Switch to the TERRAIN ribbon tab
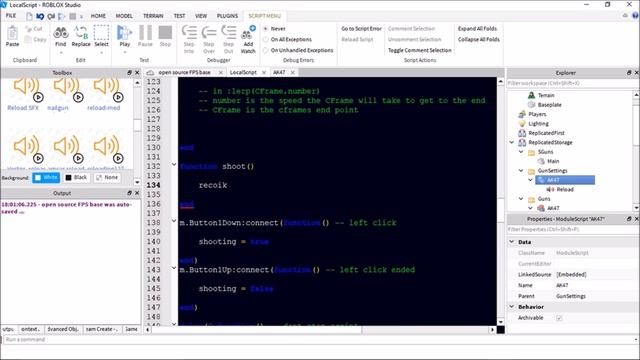Screen dimensions: 640x360 (x=153, y=16)
